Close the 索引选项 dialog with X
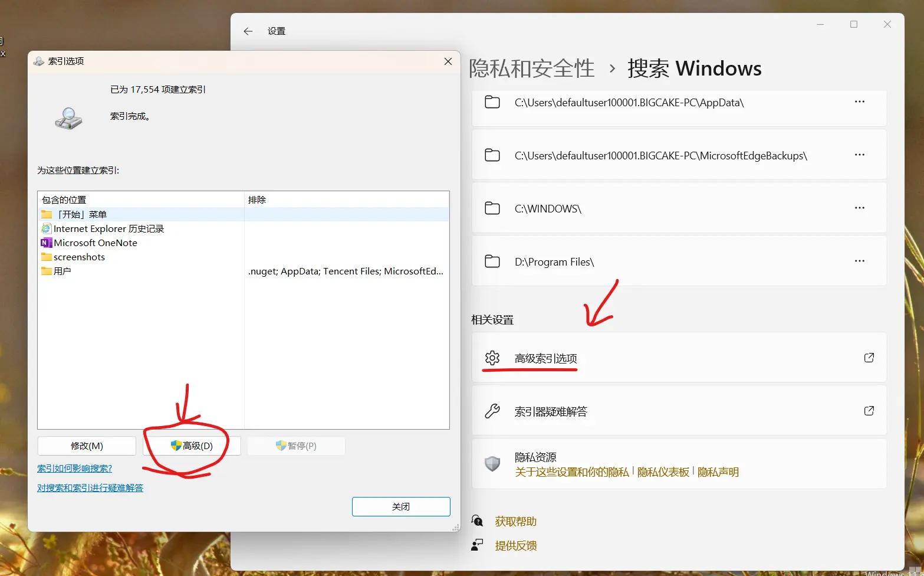This screenshot has height=576, width=924. (x=448, y=61)
